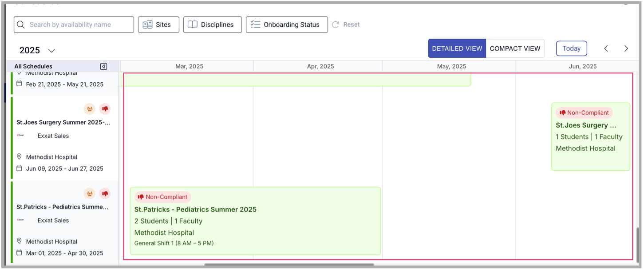Click the Onboarding Status checklist icon
This screenshot has height=269, width=644.
(x=255, y=24)
